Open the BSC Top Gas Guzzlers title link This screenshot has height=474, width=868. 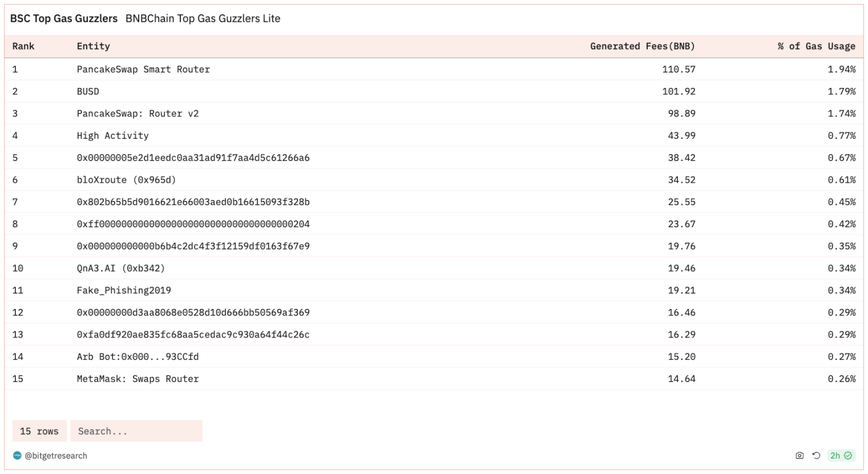64,18
